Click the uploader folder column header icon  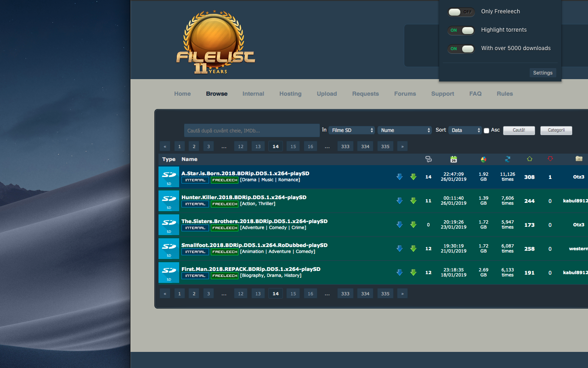coord(579,159)
